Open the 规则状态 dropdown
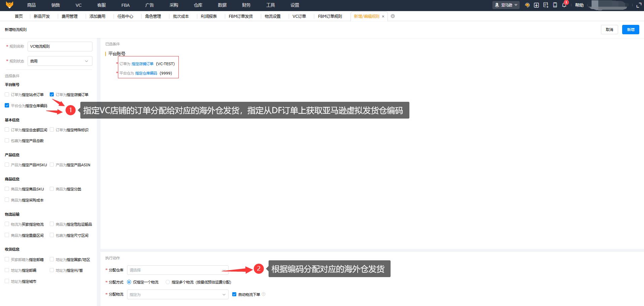Screen dimensions: 644x306 click(60, 61)
